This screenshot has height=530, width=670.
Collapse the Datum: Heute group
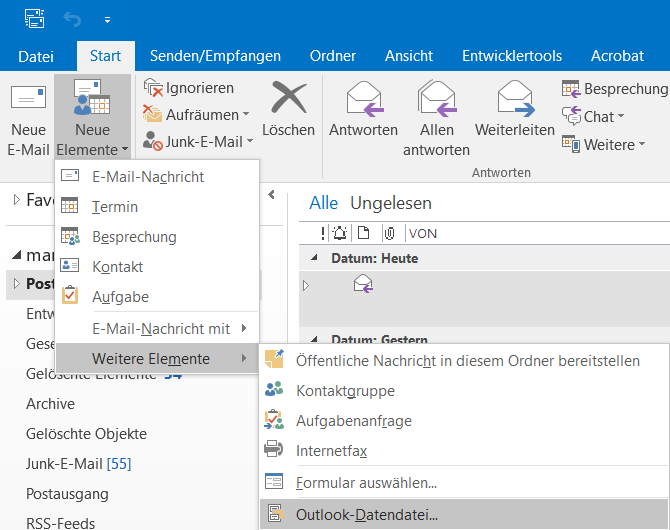coord(314,258)
